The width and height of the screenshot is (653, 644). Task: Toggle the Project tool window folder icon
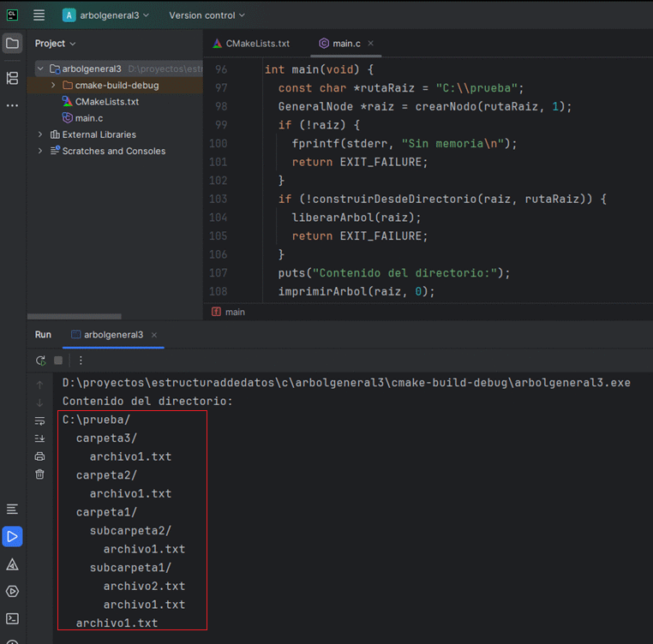[x=12, y=44]
